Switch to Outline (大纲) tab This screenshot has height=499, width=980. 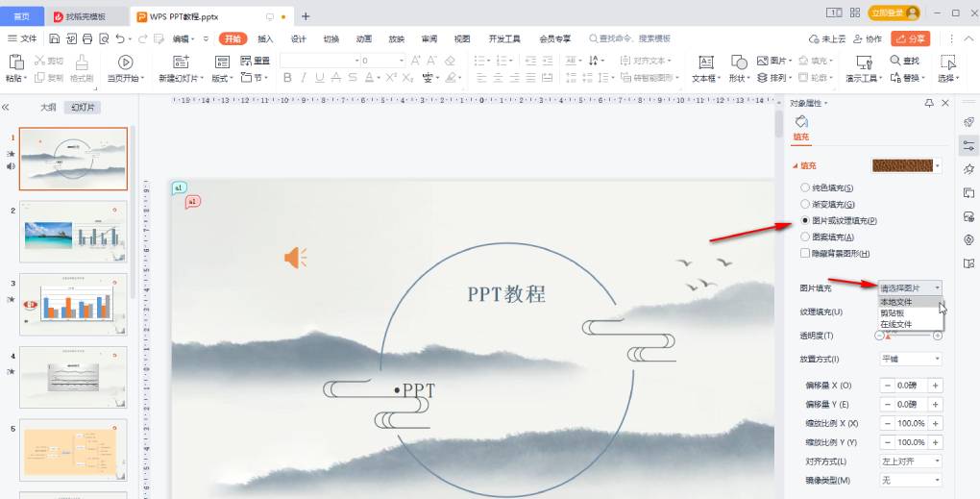(48, 108)
